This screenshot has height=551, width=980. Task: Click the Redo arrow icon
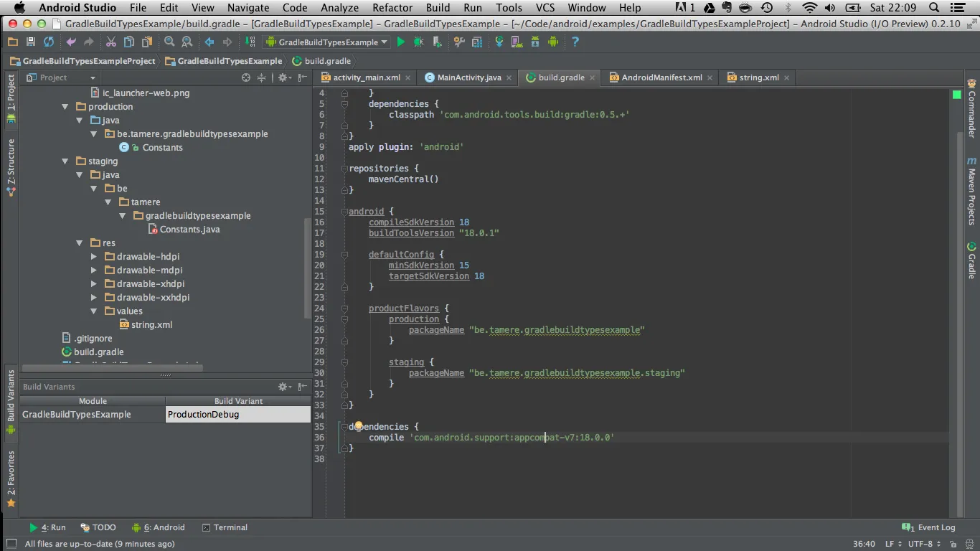point(89,42)
